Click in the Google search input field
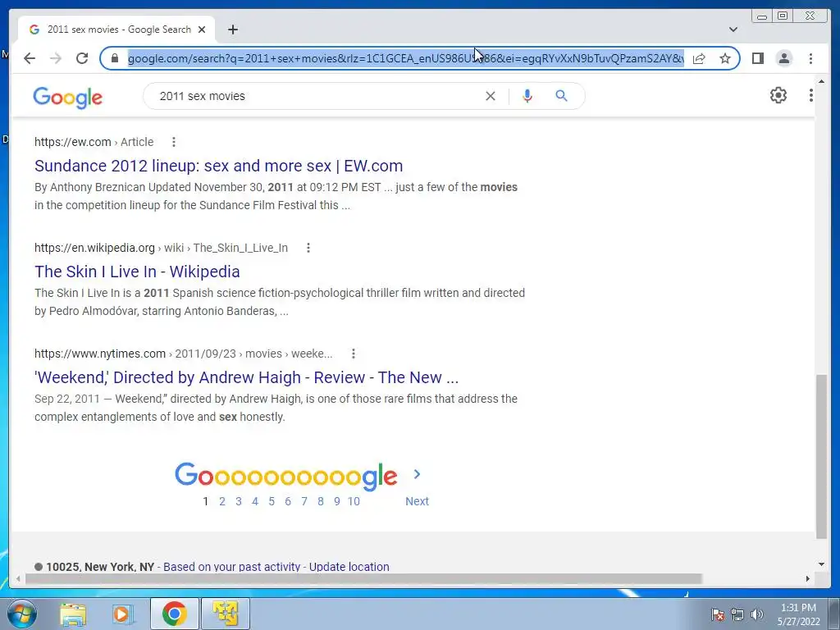Viewport: 840px width, 630px height. tap(316, 96)
